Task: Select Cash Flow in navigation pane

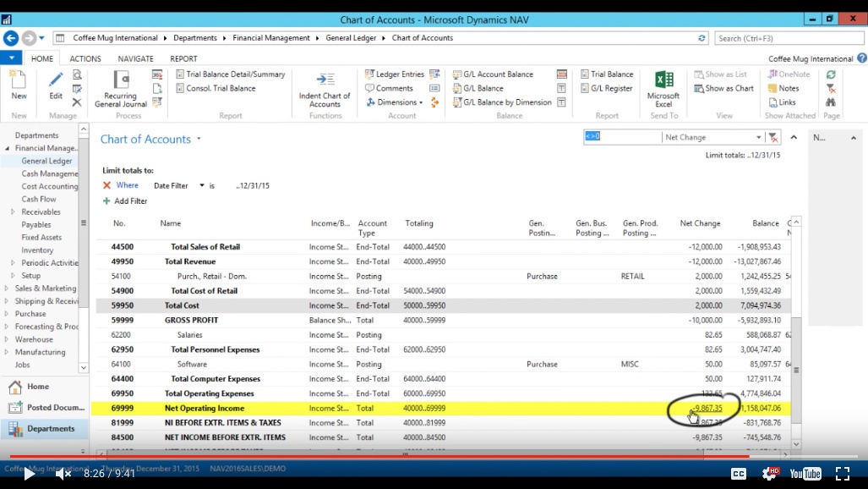Action: (x=39, y=199)
